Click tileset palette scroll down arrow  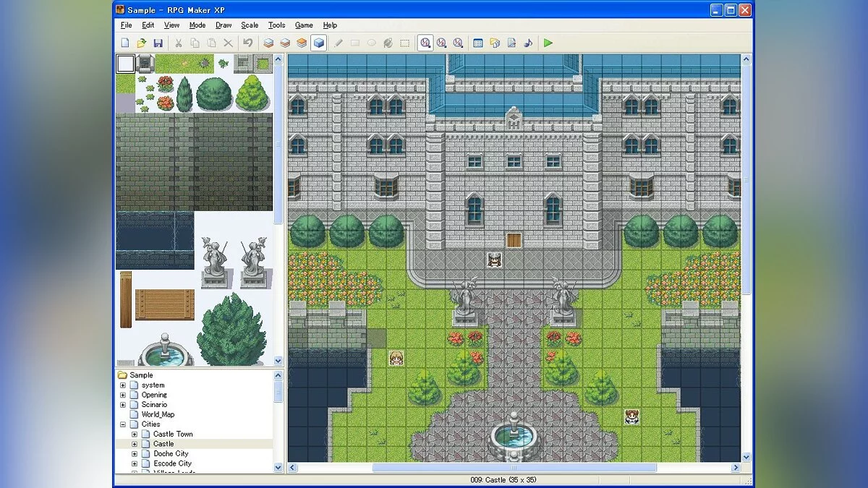(278, 360)
